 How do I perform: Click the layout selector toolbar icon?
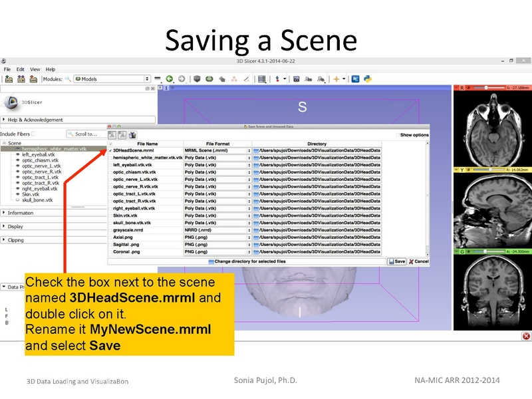click(262, 79)
